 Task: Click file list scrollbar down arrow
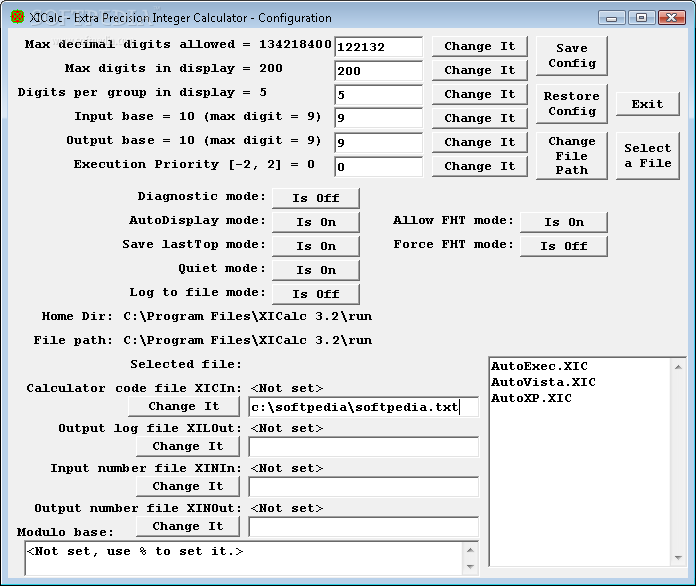point(678,558)
